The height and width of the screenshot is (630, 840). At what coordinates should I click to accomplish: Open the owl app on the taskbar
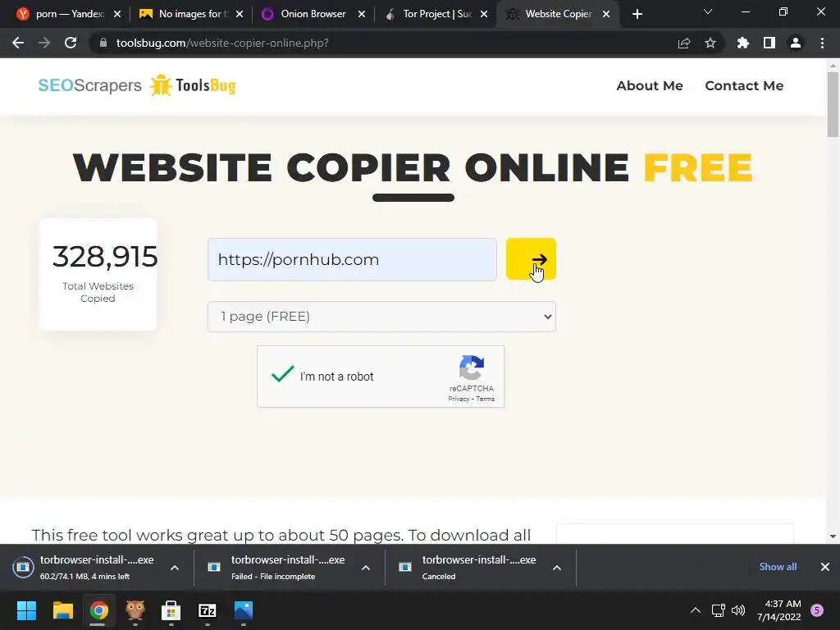[135, 610]
